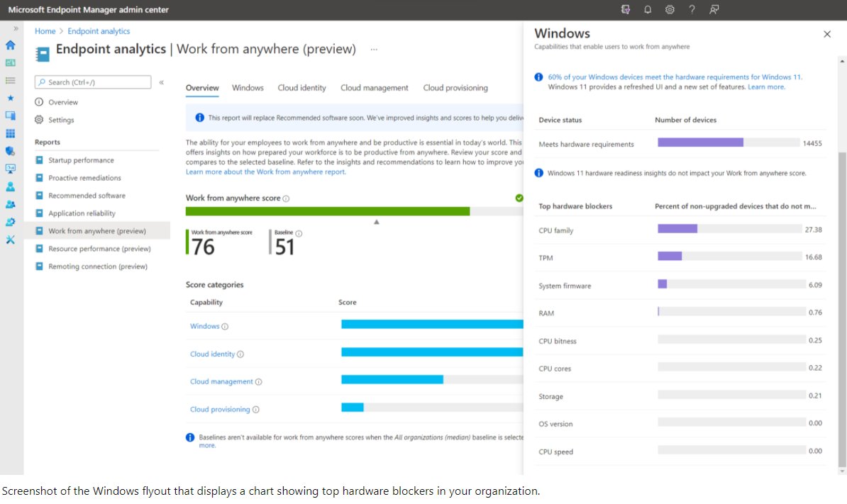Switch to the Cloud management tab
The height and width of the screenshot is (504, 847).
point(375,88)
